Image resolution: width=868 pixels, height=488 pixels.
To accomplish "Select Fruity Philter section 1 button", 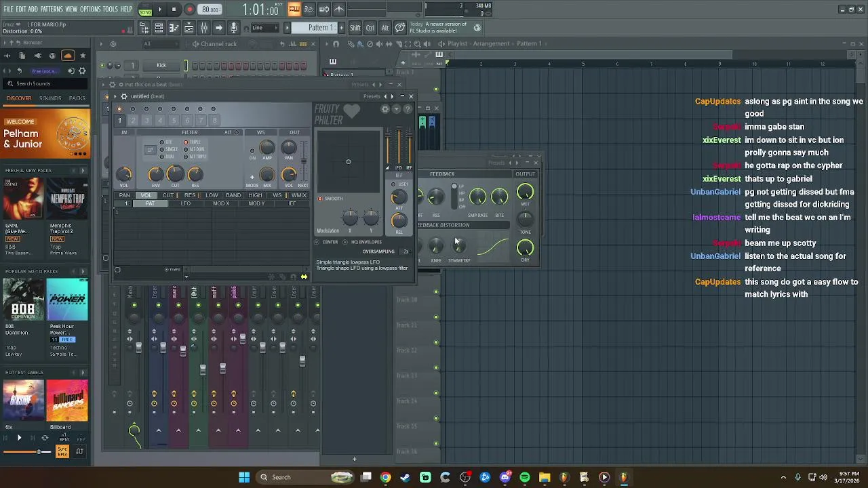I will tap(119, 121).
